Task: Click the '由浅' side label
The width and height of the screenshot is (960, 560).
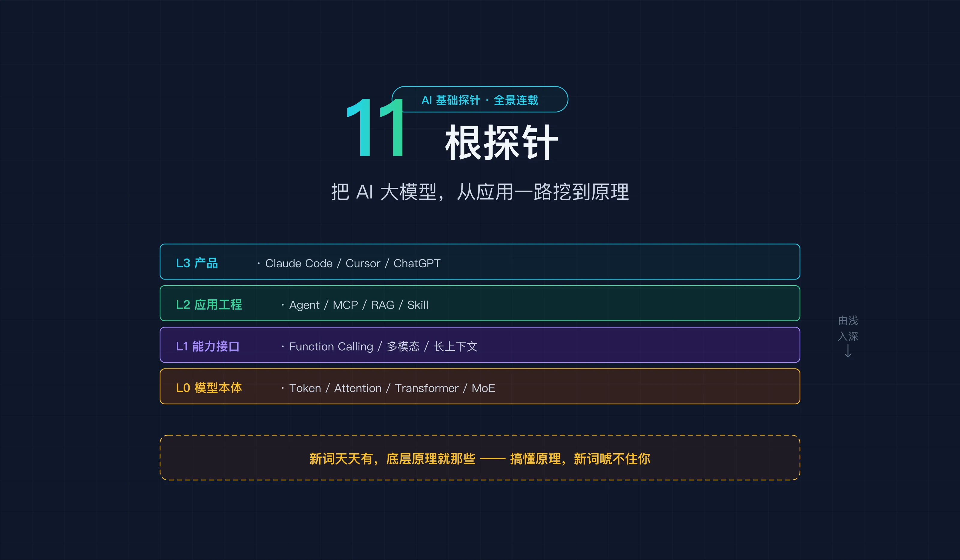Action: click(848, 320)
